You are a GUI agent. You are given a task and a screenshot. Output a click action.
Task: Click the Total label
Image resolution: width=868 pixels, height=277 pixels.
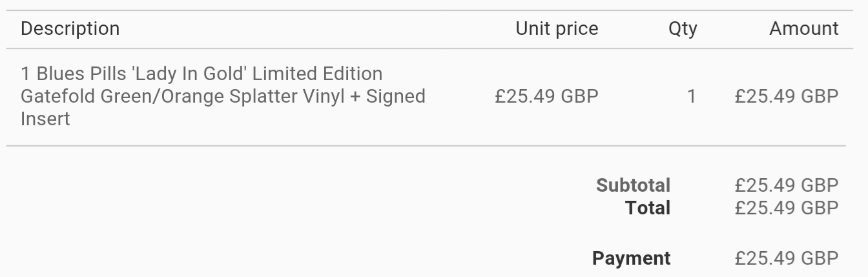click(x=648, y=208)
